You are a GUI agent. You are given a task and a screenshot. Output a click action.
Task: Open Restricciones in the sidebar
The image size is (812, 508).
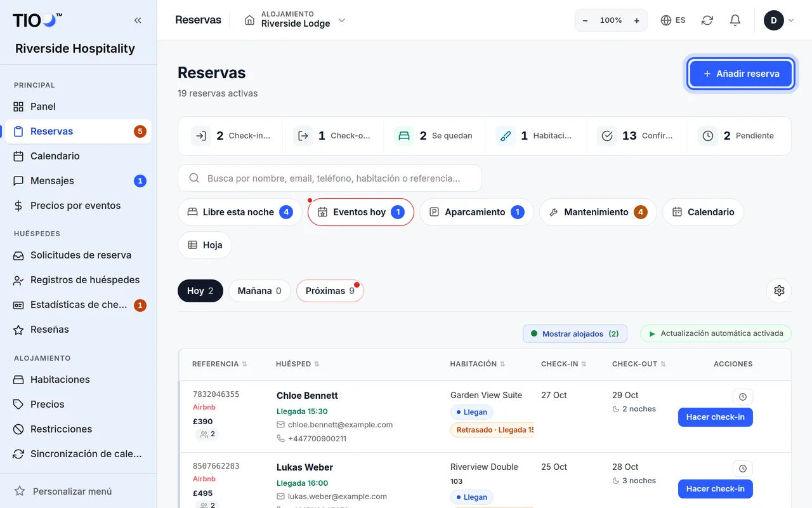(78, 429)
